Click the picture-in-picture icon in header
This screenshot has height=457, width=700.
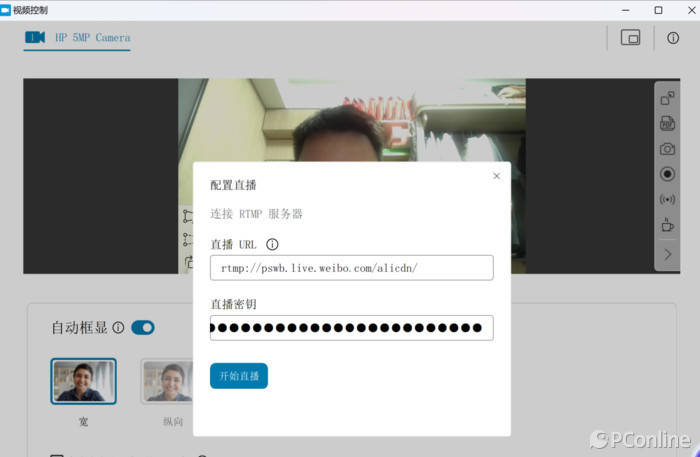pyautogui.click(x=630, y=38)
